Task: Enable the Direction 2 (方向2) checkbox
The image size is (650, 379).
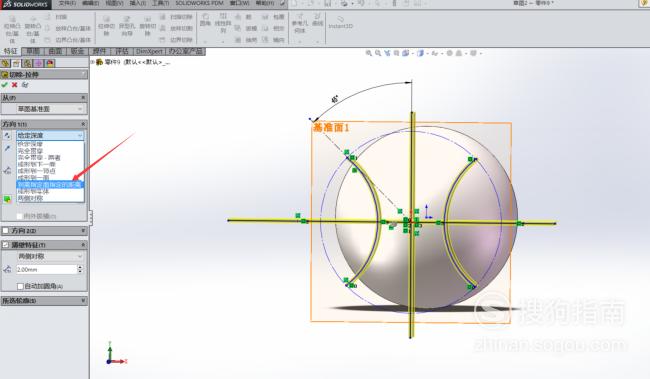Action: (x=5, y=231)
